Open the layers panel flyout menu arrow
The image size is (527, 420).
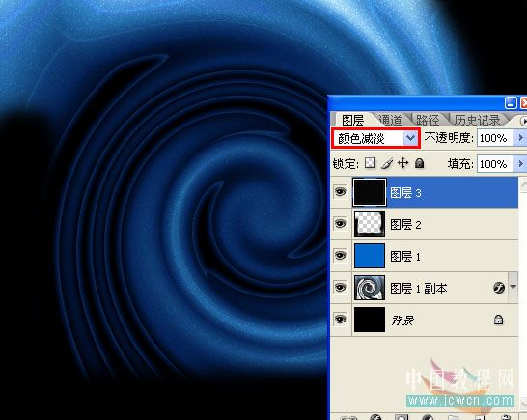523,121
